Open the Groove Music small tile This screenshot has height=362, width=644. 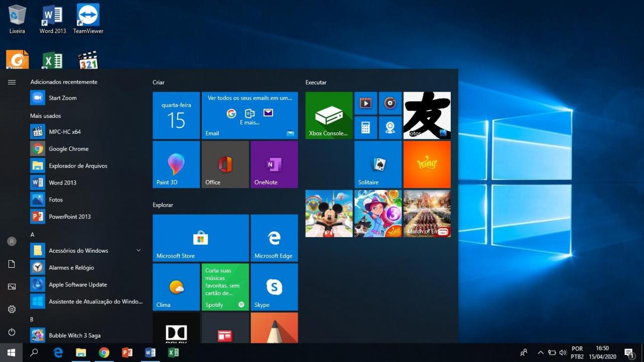tap(391, 103)
